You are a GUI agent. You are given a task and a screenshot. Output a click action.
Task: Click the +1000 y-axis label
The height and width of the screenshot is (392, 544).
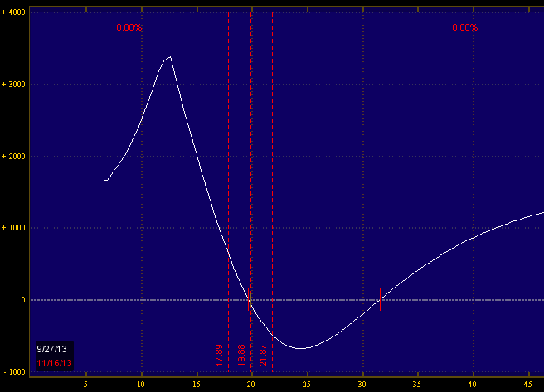tap(12, 228)
